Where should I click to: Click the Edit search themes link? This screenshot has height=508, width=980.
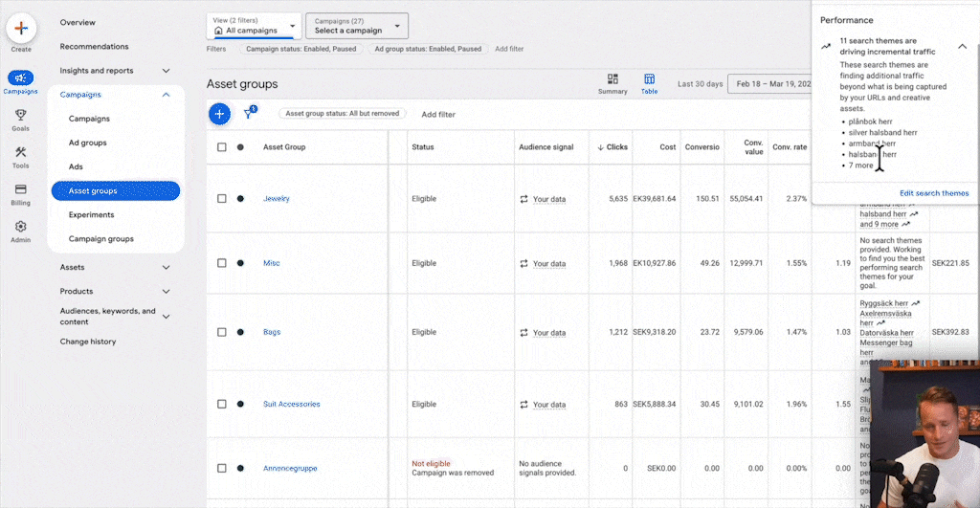(933, 193)
